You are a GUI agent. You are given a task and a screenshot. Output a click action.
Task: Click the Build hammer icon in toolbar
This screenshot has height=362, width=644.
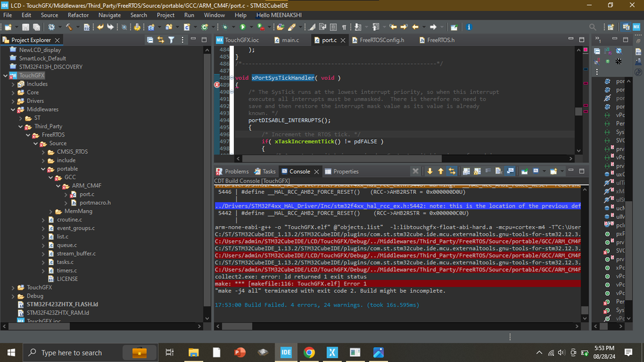68,27
